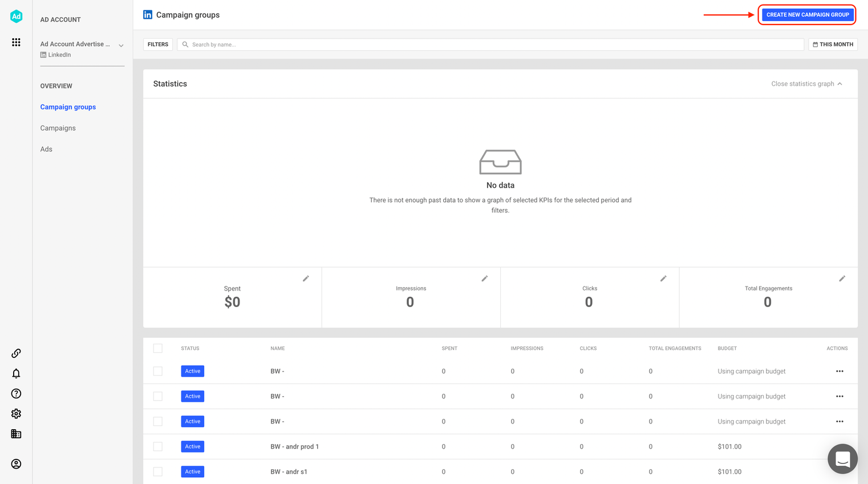Click Active status badge of second BW - row
The width and height of the screenshot is (868, 484).
tap(193, 396)
